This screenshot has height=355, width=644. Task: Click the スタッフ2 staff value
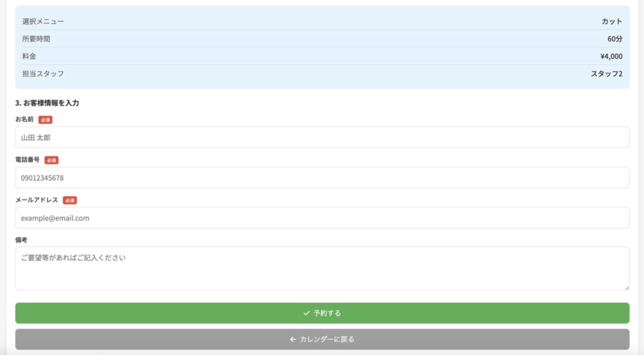coord(606,74)
